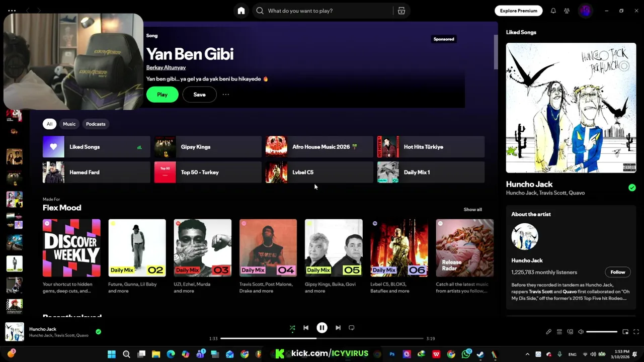Image resolution: width=644 pixels, height=362 pixels.
Task: Follow Huncho Jack artist
Action: [618, 272]
